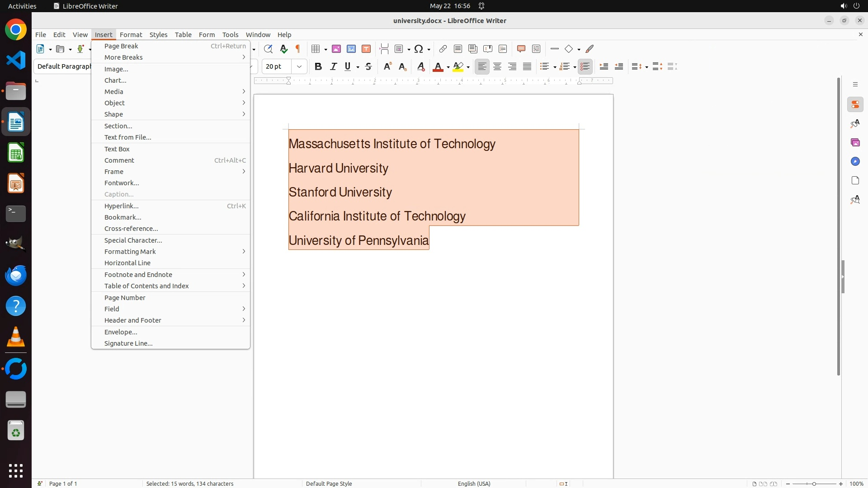Toggle Italic formatting
The height and width of the screenshot is (488, 868).
click(x=334, y=67)
